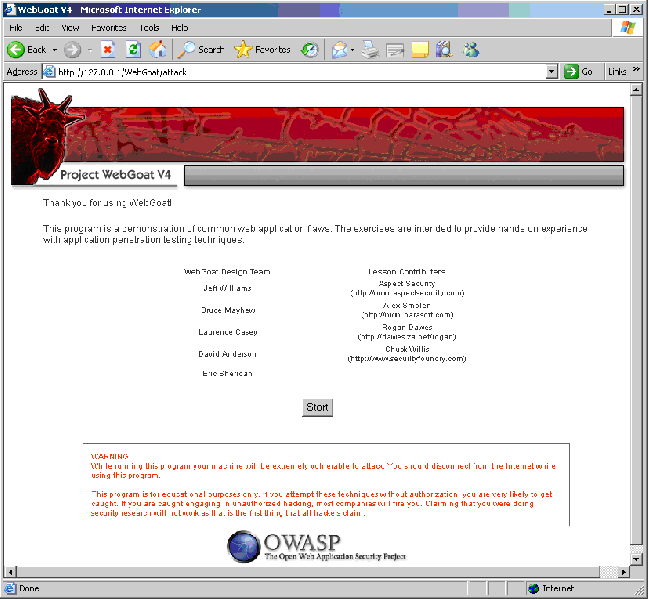Print the page with printer icon
Screen dimensions: 648x599
pos(370,50)
